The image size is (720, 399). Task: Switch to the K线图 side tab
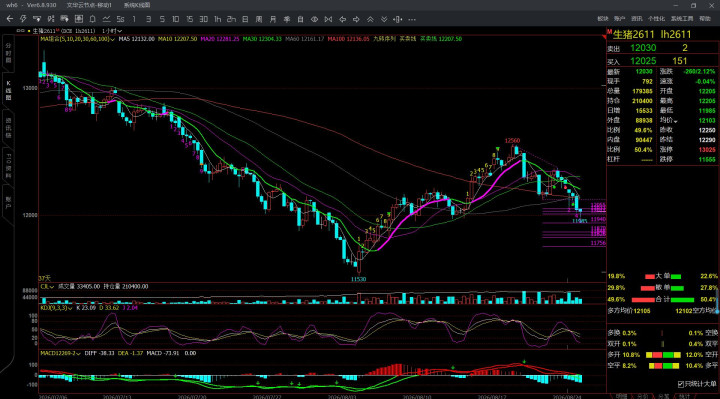(8, 90)
